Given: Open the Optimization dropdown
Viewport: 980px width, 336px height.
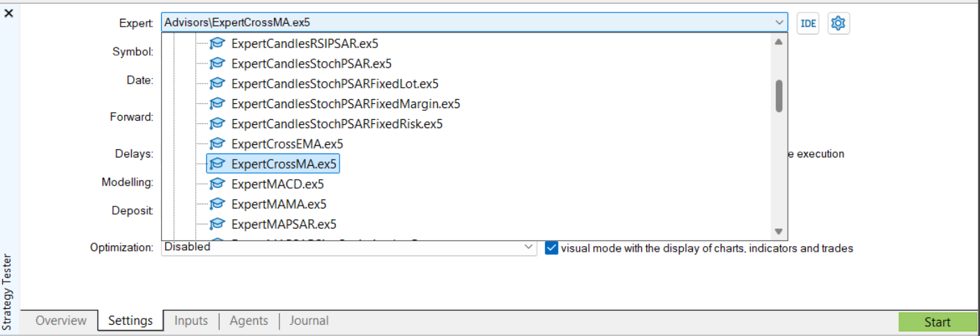Looking at the screenshot, I should [528, 247].
